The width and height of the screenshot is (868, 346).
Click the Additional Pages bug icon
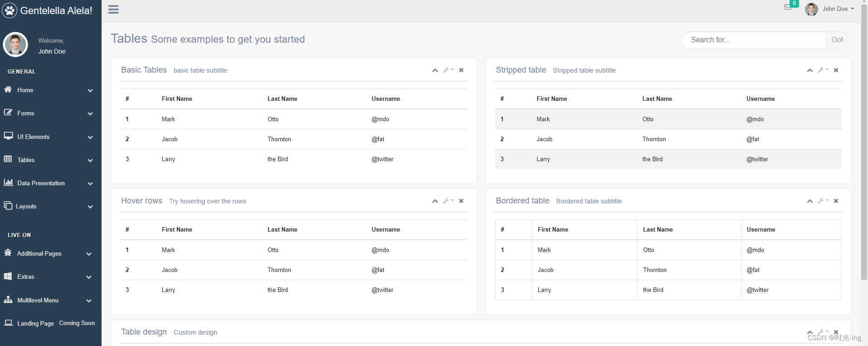tap(8, 252)
